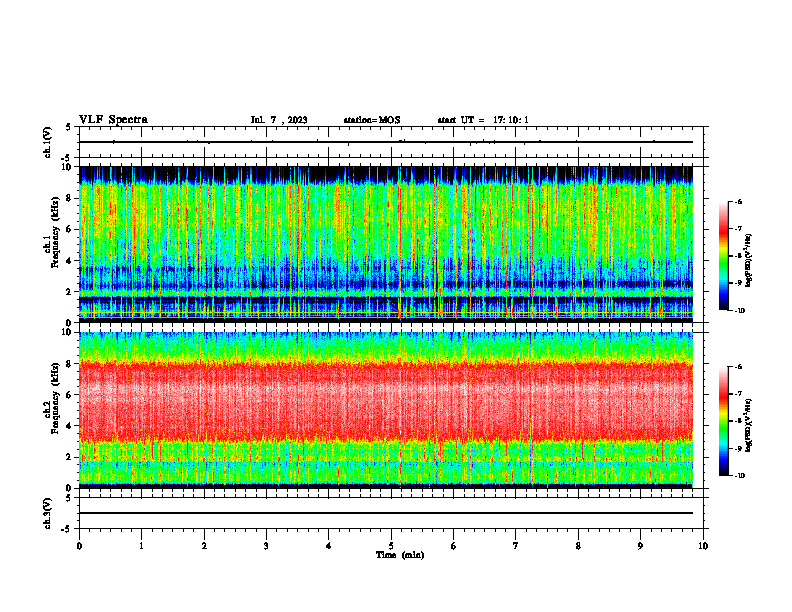Screen dimensions: 792x612
Task: Select the ch.2 spectrogram panel
Action: [386, 410]
